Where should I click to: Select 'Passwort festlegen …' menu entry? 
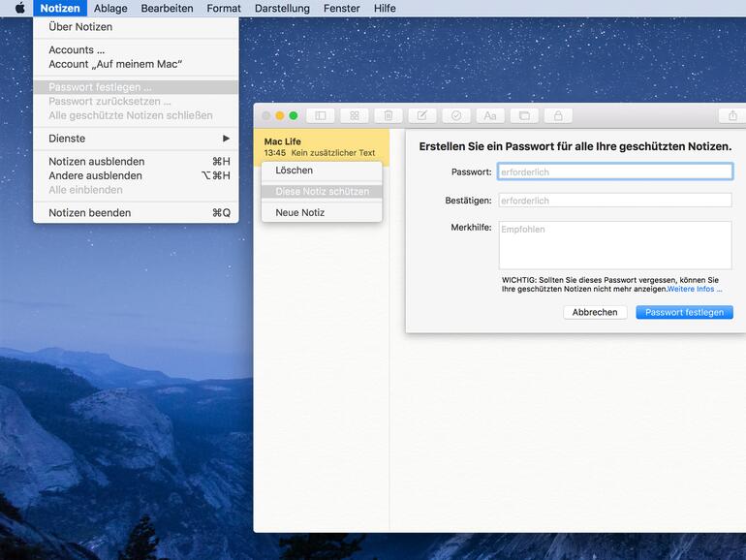pyautogui.click(x=101, y=87)
